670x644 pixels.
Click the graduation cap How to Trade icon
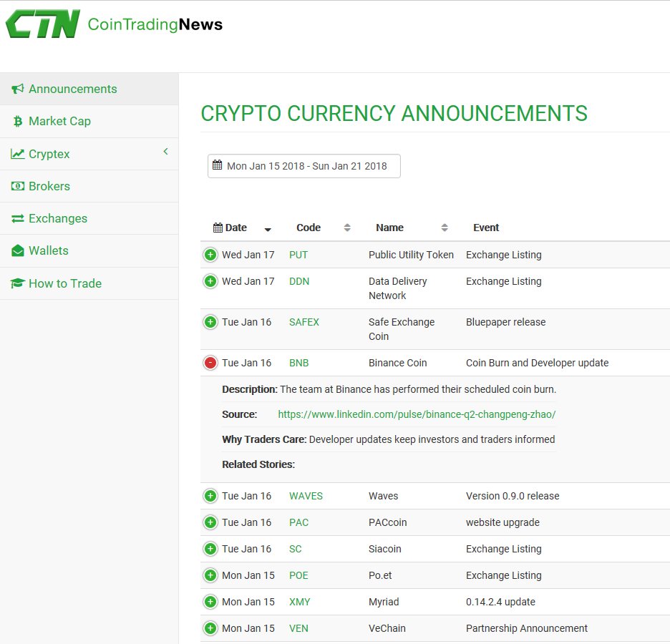coord(17,283)
